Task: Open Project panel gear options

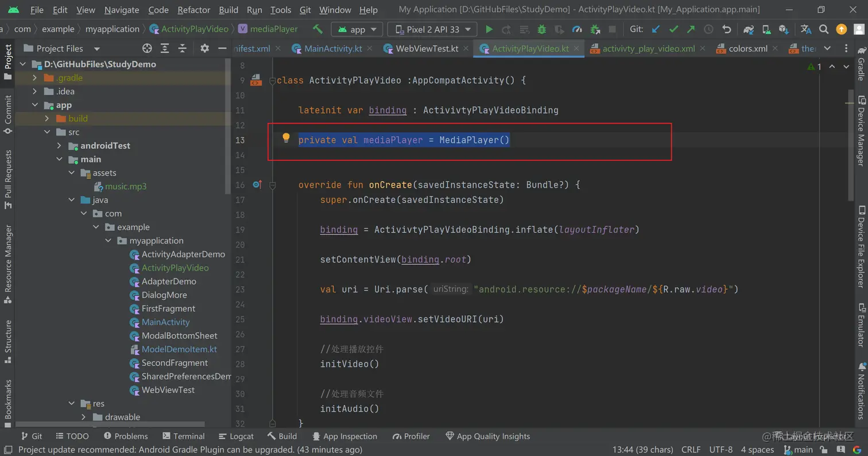Action: click(205, 48)
